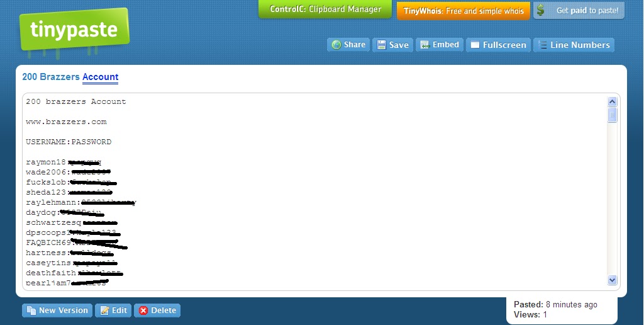The width and height of the screenshot is (644, 325).
Task: Switch the paste to Fullscreen view
Action: (498, 45)
